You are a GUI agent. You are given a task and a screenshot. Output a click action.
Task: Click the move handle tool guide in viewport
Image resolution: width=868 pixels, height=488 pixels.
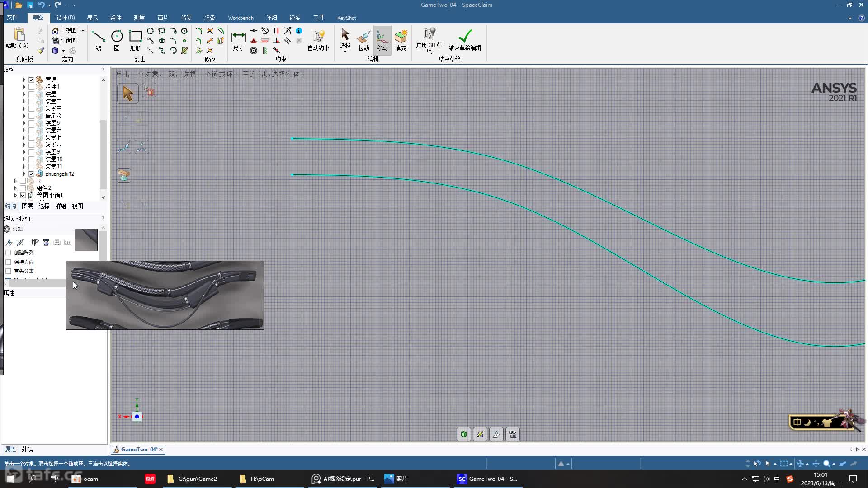[x=142, y=147]
